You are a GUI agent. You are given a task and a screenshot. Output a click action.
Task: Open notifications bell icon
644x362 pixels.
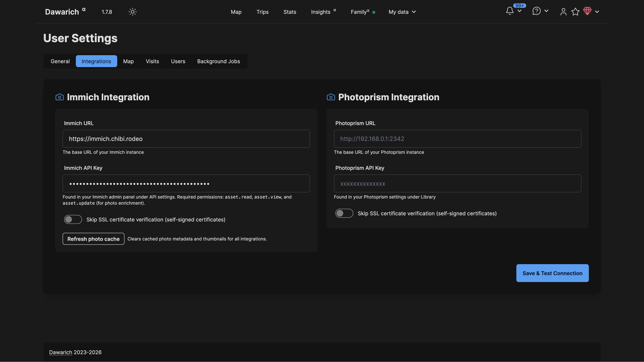tap(509, 11)
